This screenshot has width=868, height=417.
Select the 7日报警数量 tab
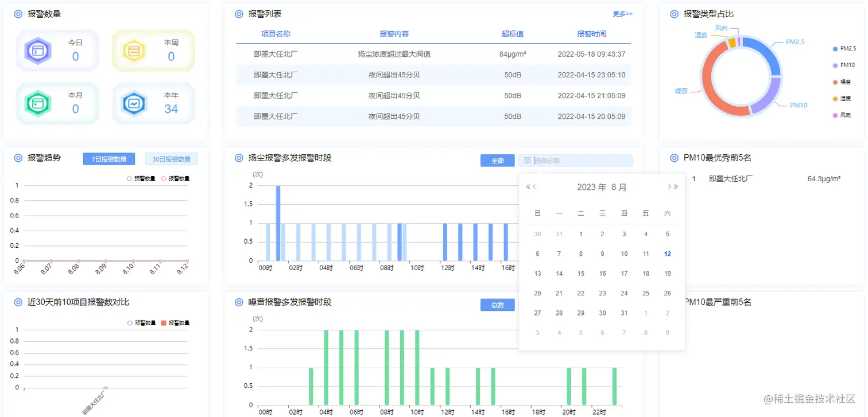[x=108, y=159]
